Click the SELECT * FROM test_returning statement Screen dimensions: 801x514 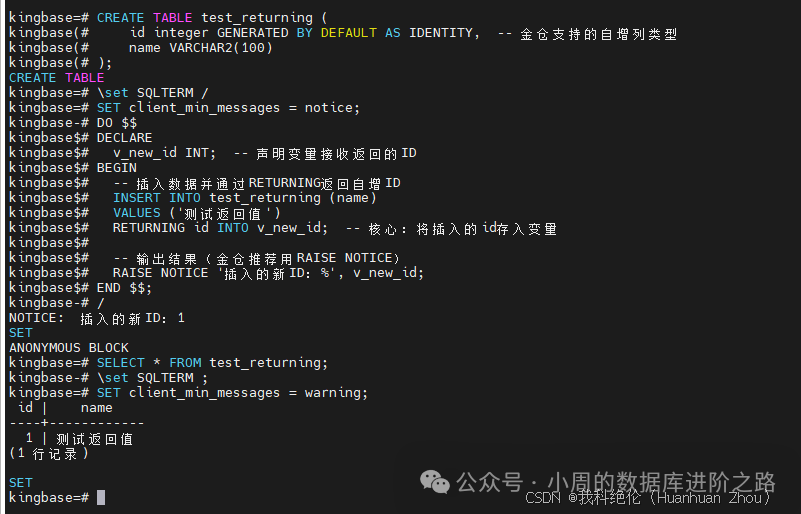[x=212, y=363]
